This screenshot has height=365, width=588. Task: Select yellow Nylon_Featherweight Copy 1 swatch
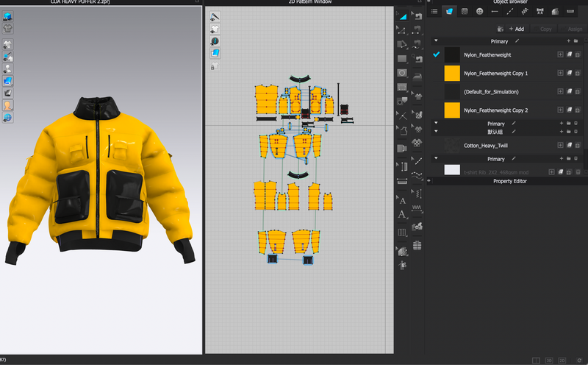point(452,74)
